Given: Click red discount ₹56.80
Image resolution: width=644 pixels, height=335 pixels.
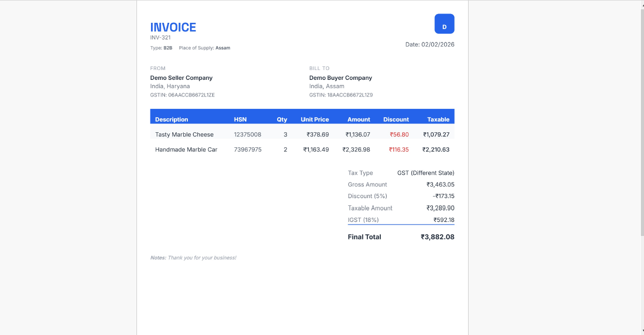Looking at the screenshot, I should 399,134.
